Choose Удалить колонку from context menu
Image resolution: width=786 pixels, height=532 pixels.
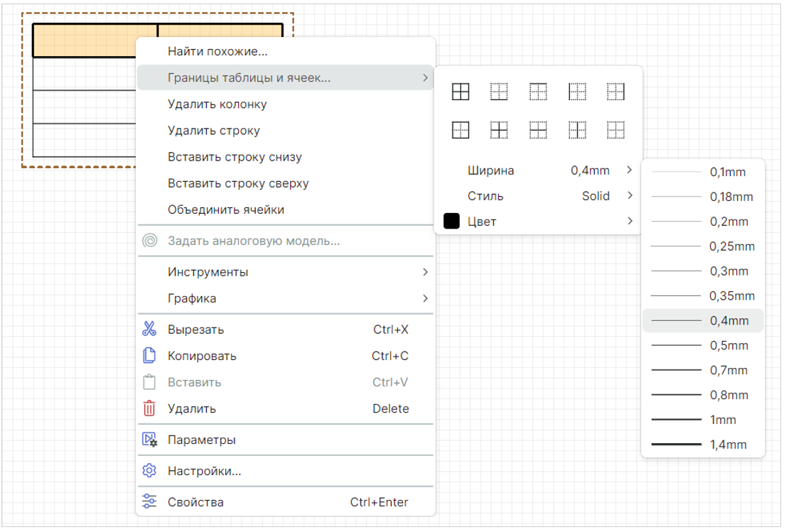(217, 104)
